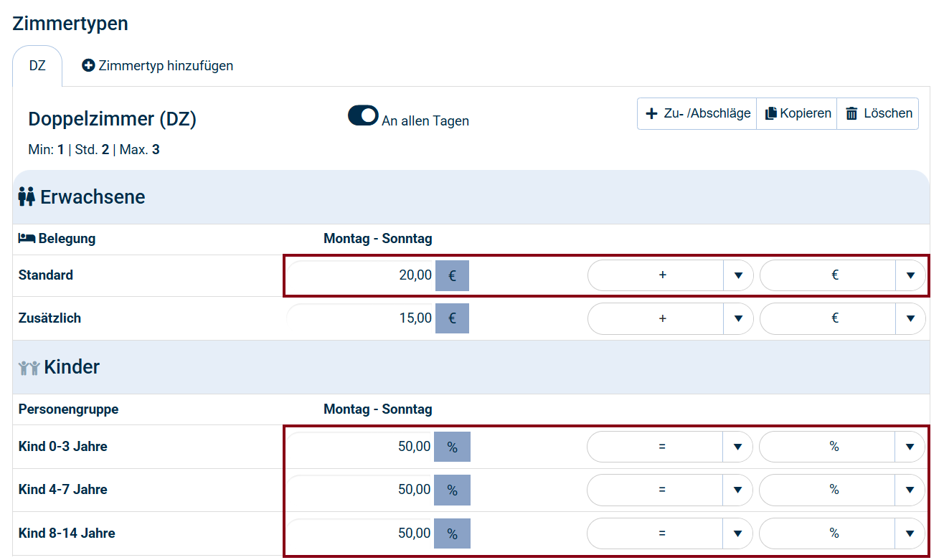The image size is (944, 560).
Task: Toggle the An allen Tagen switch
Action: coord(363,115)
